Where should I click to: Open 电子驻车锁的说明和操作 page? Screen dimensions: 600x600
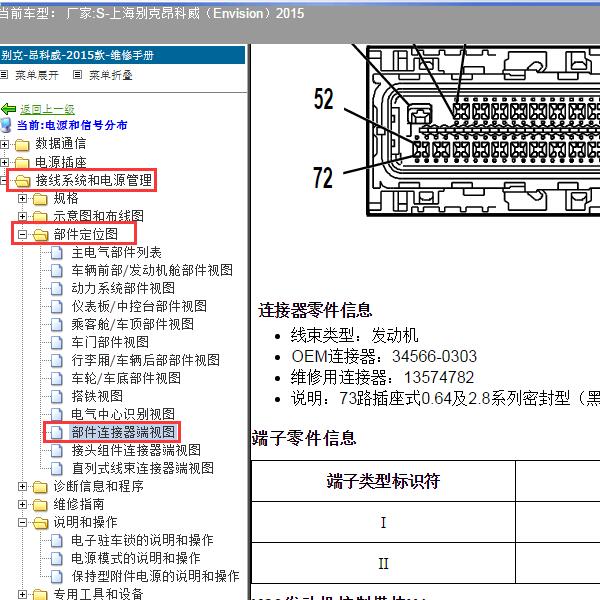pyautogui.click(x=142, y=540)
